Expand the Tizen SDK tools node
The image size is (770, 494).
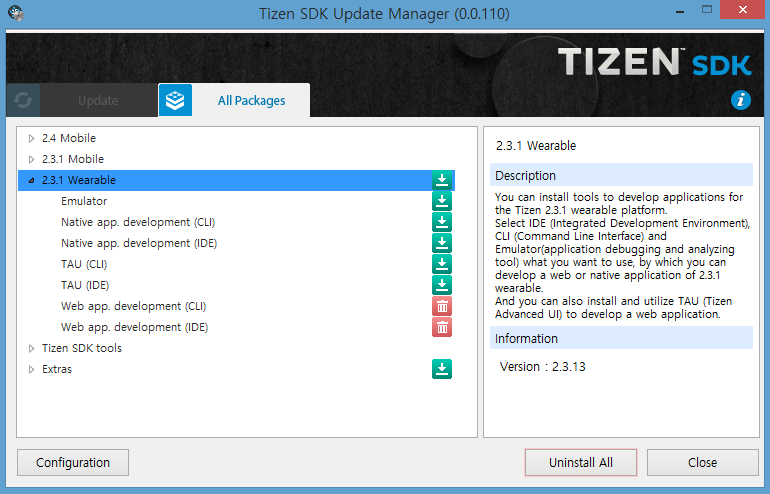coord(31,349)
